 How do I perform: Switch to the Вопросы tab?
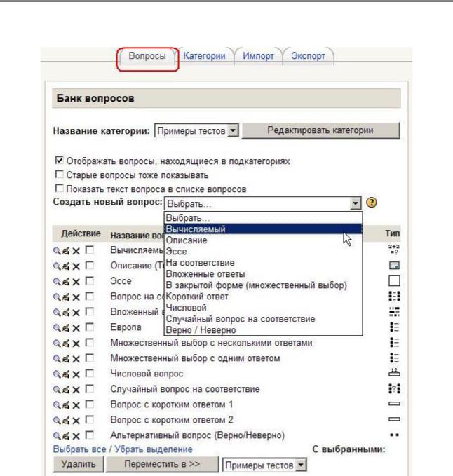pyautogui.click(x=147, y=56)
